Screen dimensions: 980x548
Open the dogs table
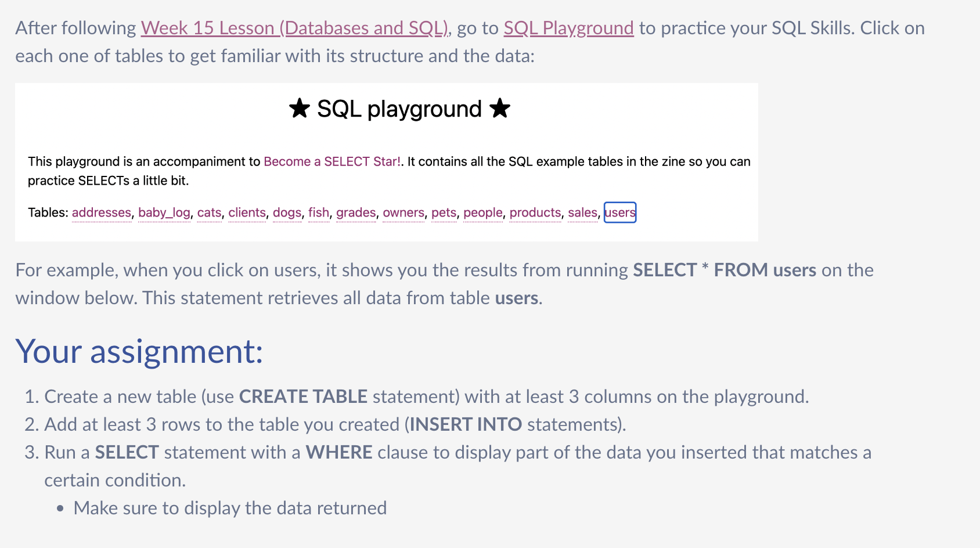pos(287,212)
